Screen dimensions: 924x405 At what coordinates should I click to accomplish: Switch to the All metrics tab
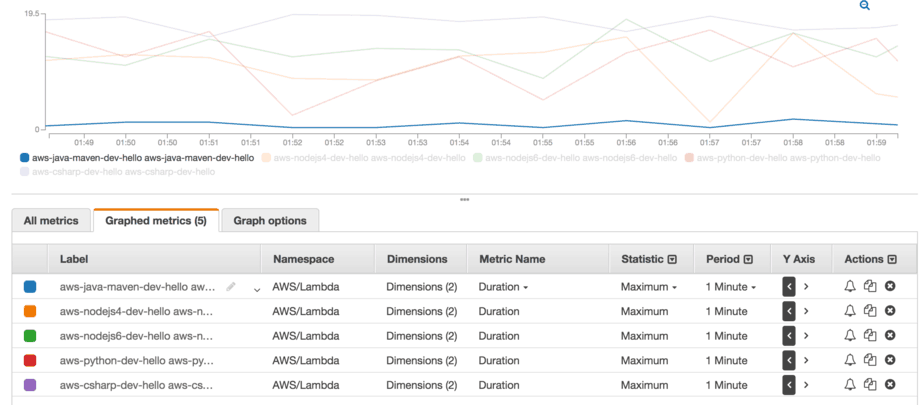51,220
